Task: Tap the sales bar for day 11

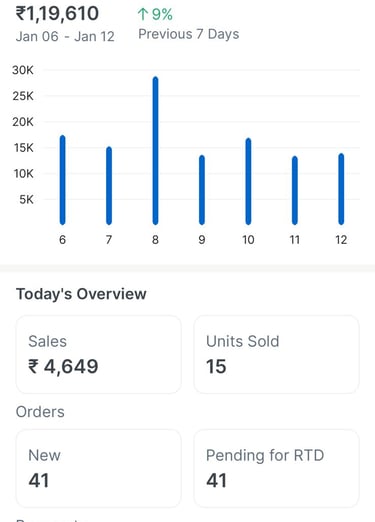Action: (295, 190)
